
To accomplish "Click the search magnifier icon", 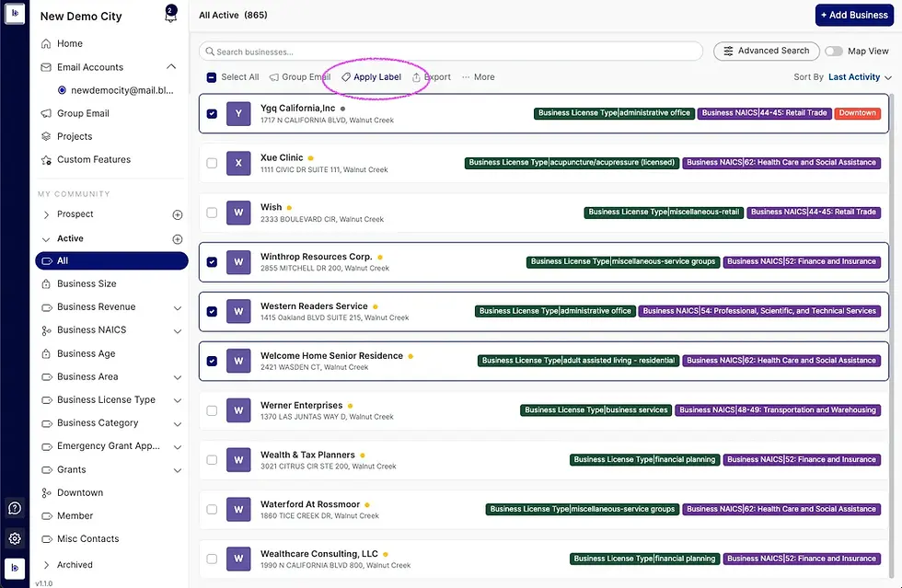I will pyautogui.click(x=210, y=52).
